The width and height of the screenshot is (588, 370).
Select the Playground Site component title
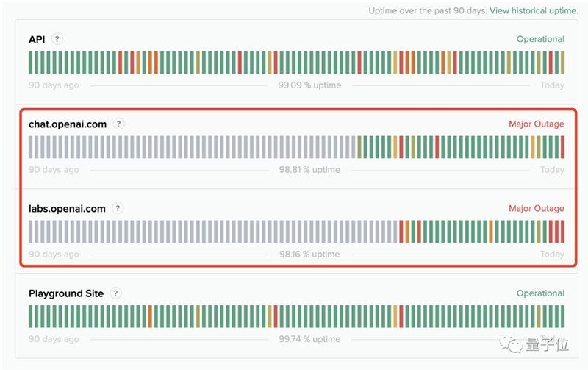click(x=65, y=293)
